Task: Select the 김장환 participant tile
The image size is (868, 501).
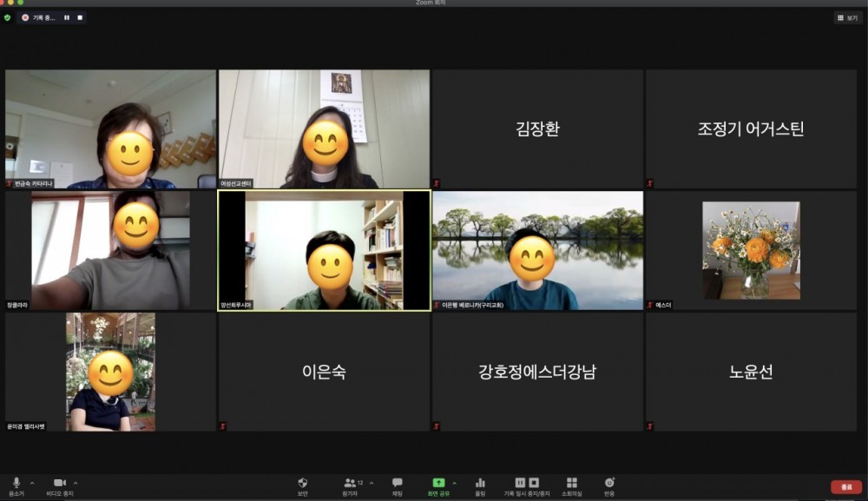Action: coord(537,129)
